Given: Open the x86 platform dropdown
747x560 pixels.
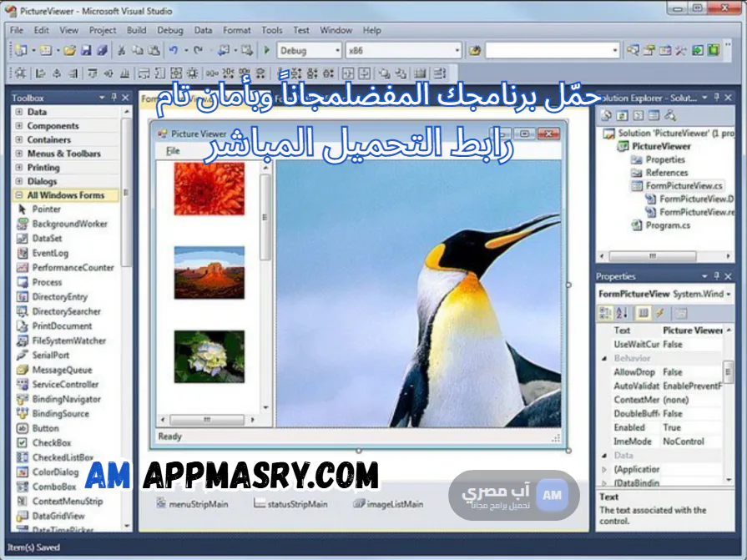Looking at the screenshot, I should [457, 50].
